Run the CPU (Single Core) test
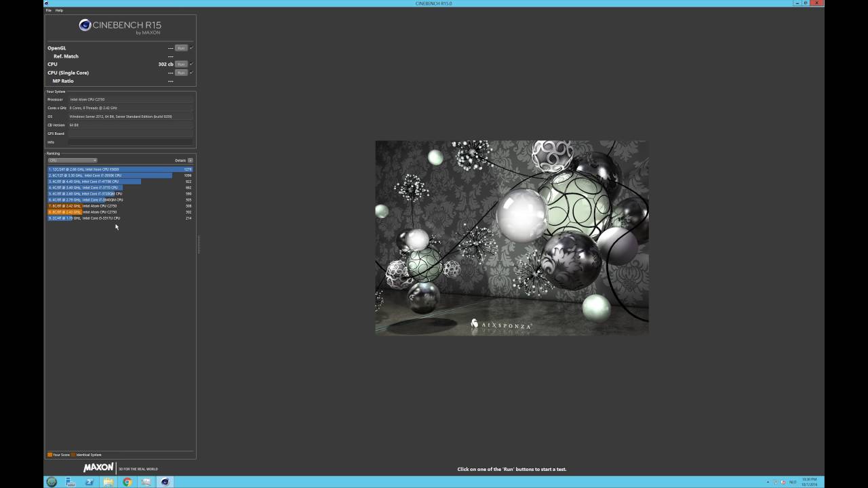868x488 pixels. click(181, 73)
